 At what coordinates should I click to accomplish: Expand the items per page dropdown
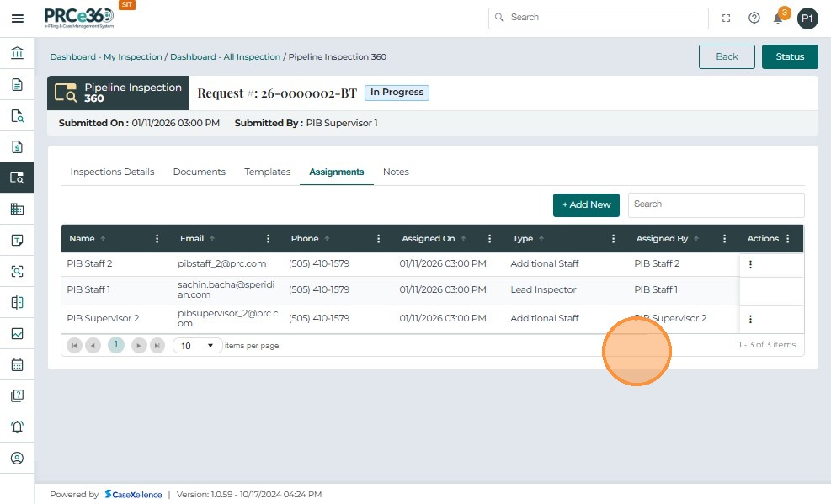(x=198, y=346)
